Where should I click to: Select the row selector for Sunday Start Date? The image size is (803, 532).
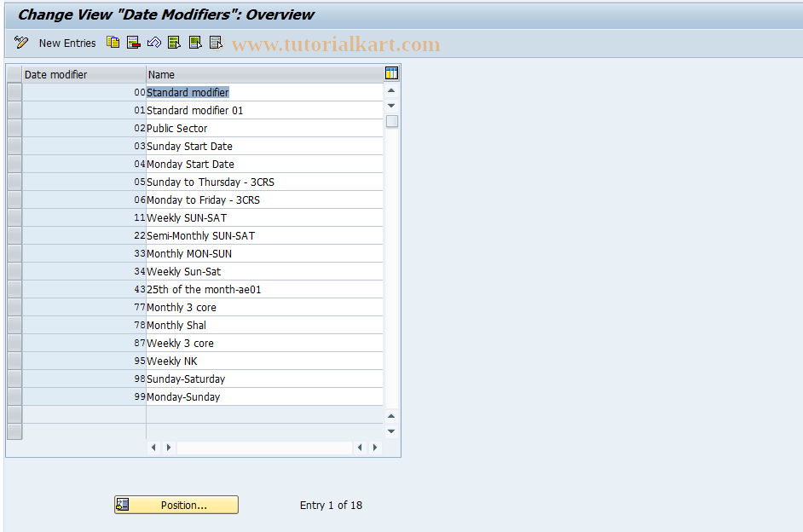click(x=14, y=146)
